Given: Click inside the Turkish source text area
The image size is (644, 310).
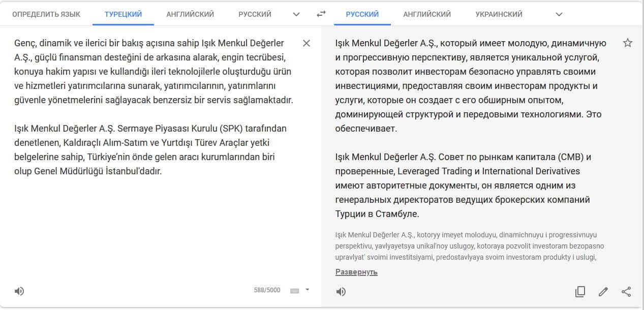Looking at the screenshot, I should pyautogui.click(x=152, y=213).
